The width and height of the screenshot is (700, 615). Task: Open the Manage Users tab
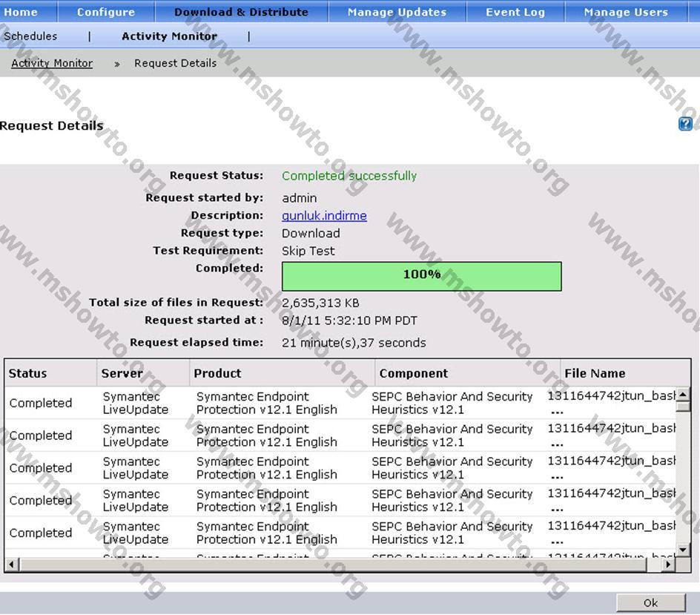[x=626, y=12]
